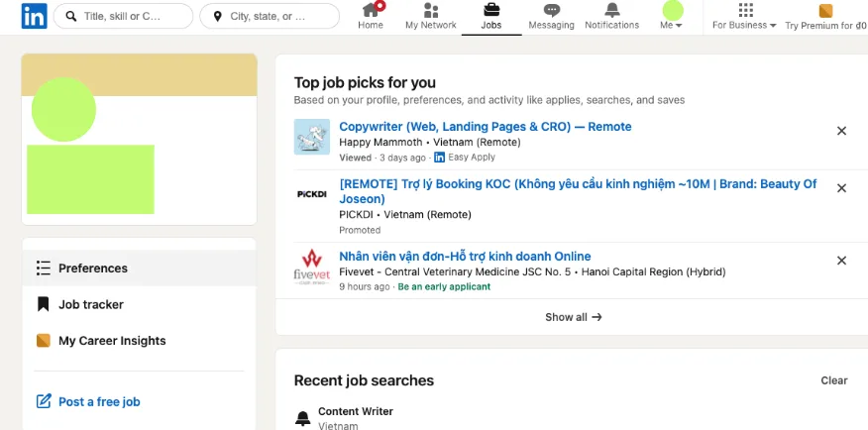Viewport: 868px width, 430px height.
Task: Click the LinkedIn logo icon
Action: point(35,16)
